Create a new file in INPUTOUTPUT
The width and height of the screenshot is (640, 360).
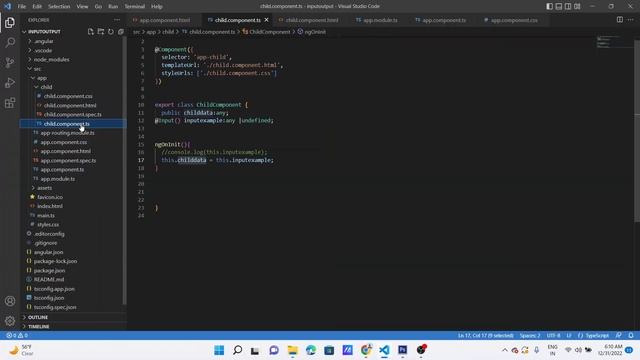tap(91, 31)
